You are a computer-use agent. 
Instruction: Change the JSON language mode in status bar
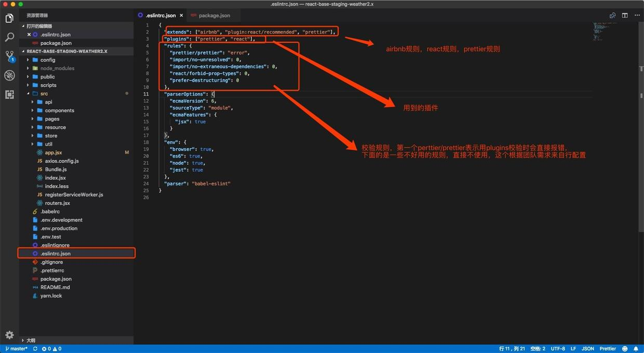tap(587, 349)
